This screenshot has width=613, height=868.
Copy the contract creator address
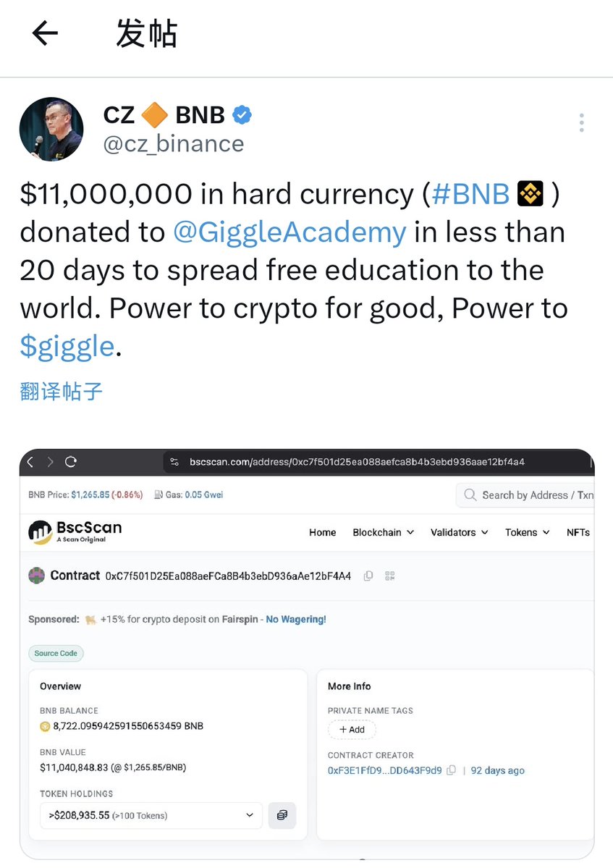click(451, 770)
